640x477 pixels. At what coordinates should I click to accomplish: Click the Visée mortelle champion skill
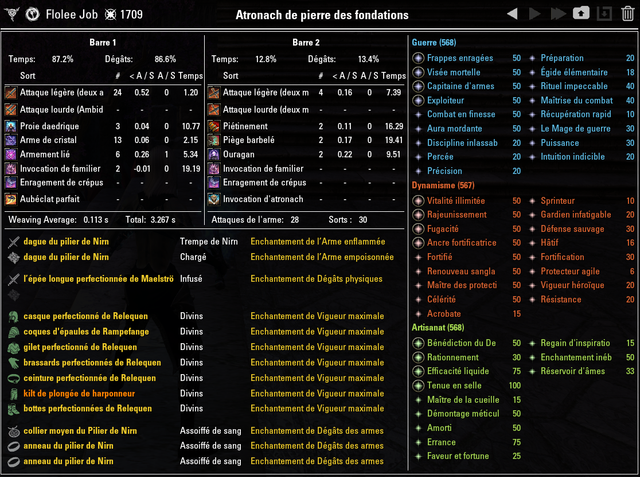click(x=453, y=72)
